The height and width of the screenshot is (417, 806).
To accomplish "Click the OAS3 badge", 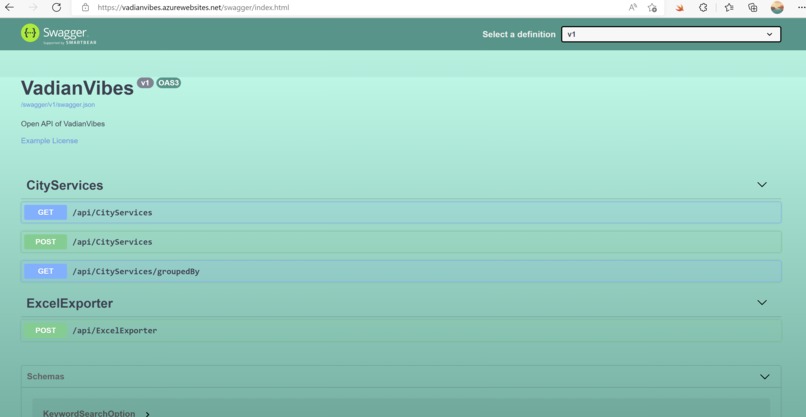I will pos(169,83).
